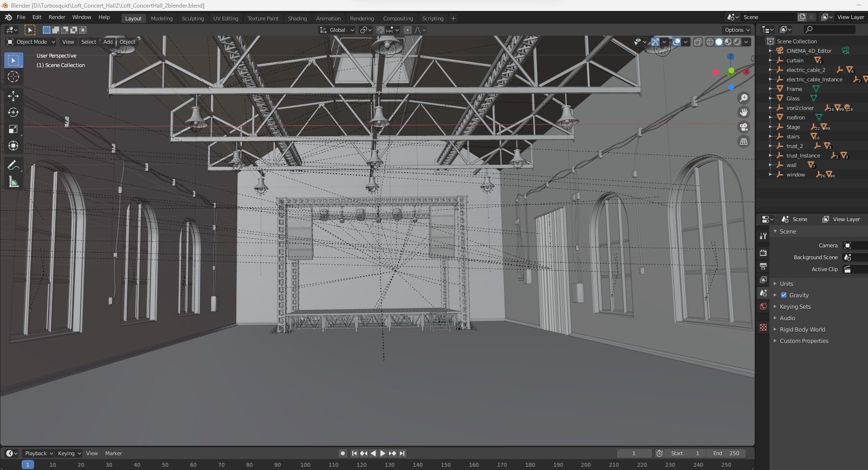Open the File menu
868x470 pixels.
pyautogui.click(x=21, y=17)
